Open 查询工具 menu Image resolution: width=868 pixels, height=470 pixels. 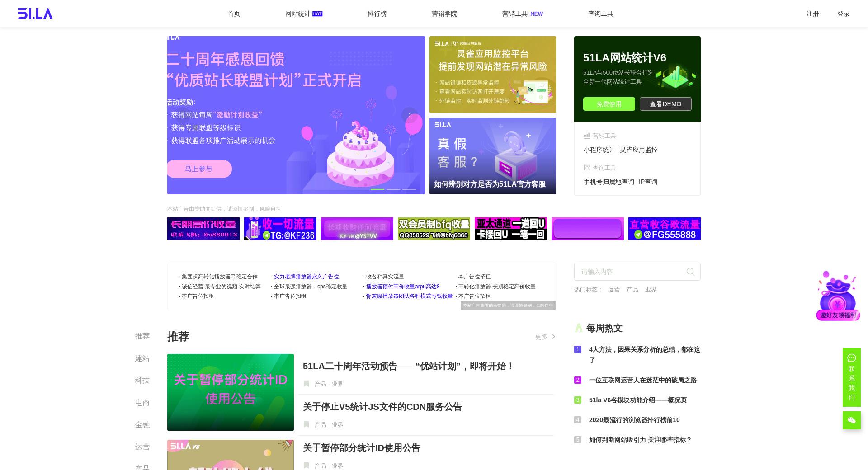coord(601,14)
